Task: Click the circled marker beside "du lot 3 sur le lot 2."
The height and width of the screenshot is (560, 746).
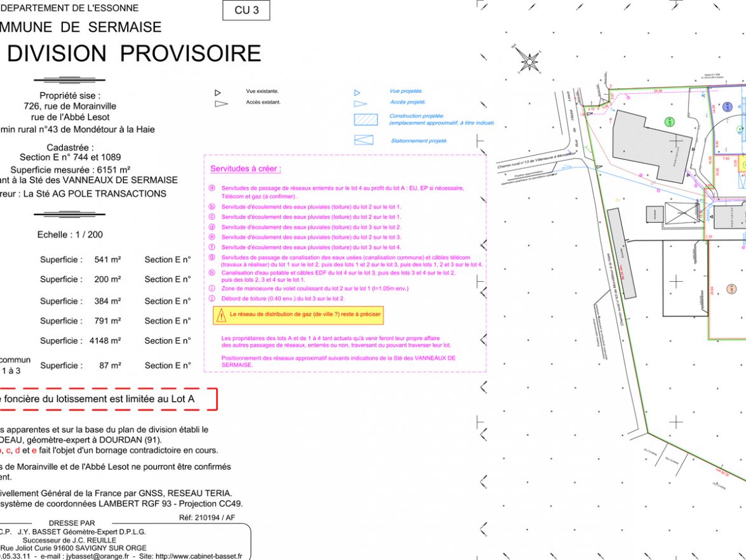Action: pos(212,227)
